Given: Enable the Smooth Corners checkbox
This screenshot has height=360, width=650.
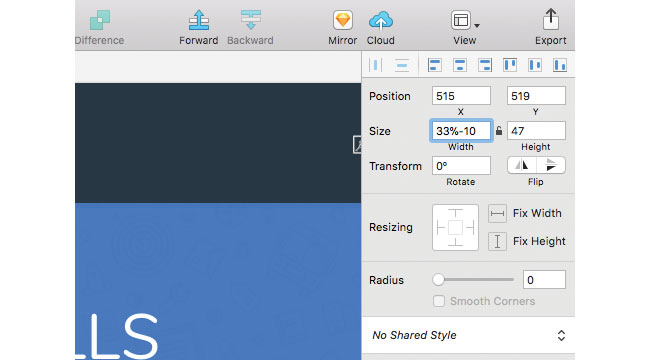Looking at the screenshot, I should click(439, 301).
